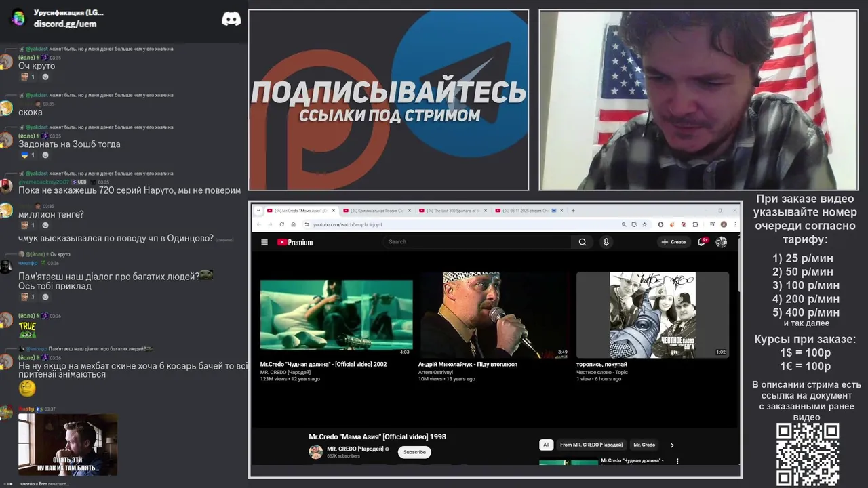Viewport: 868px width, 488px height.
Task: Click reaction under Ось тобі приклад
Action: tap(28, 297)
